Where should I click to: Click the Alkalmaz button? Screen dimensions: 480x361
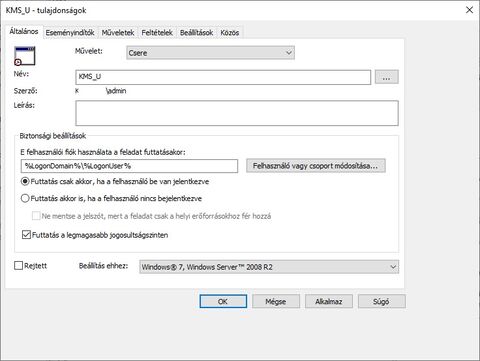(x=329, y=301)
